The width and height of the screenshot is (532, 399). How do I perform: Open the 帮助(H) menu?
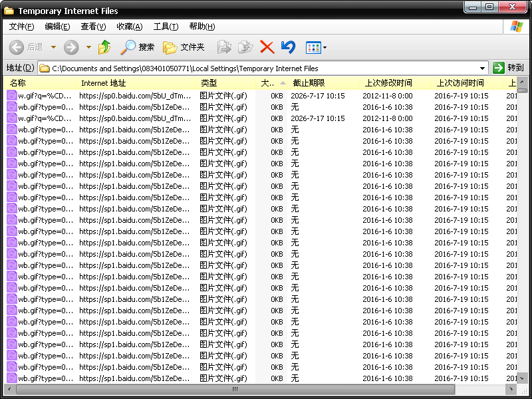tap(202, 27)
